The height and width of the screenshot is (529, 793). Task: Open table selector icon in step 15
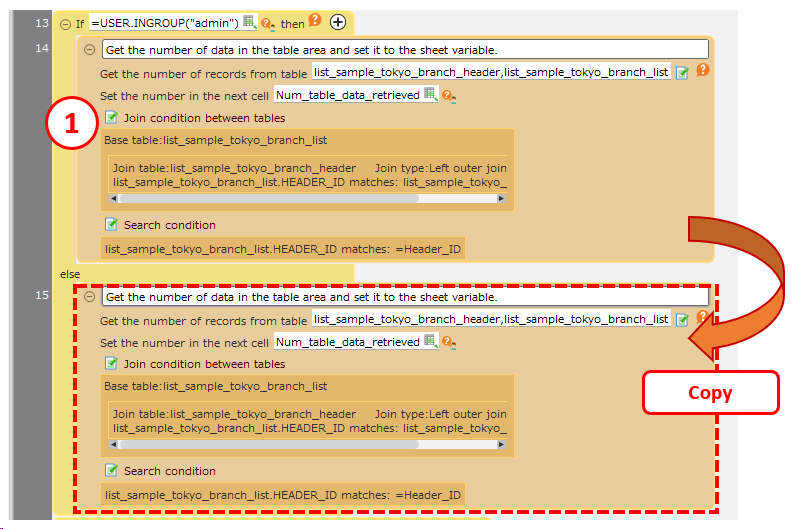(x=682, y=320)
